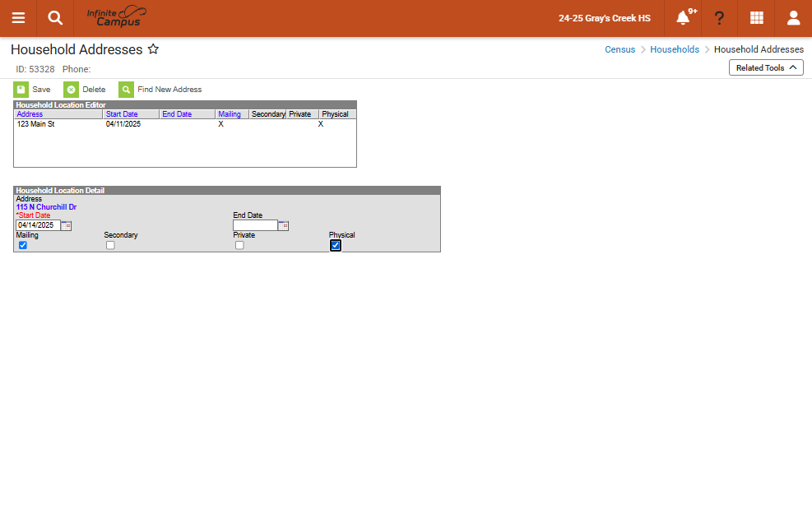
Task: Open the End Date calendar picker
Action: (283, 225)
